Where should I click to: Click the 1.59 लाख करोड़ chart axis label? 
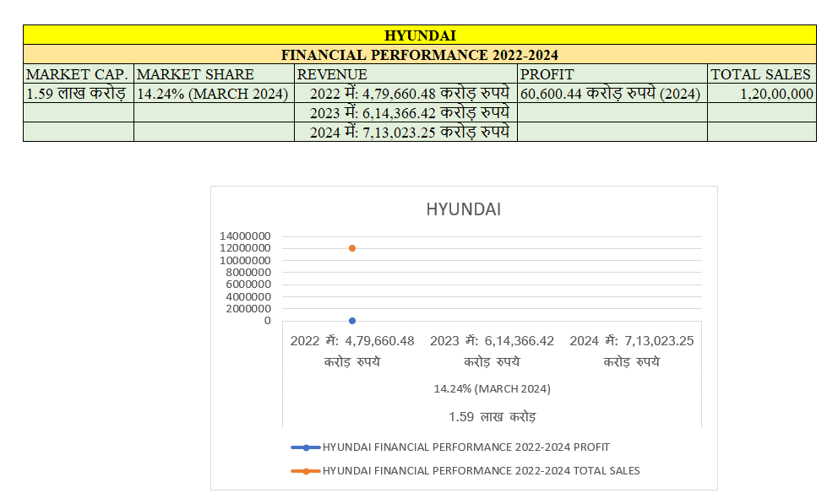492,416
